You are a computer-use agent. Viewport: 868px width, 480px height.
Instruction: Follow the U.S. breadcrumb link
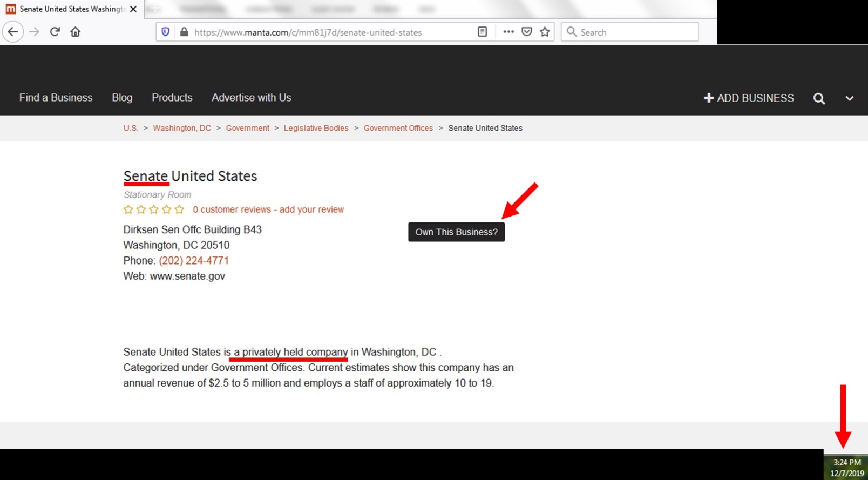[131, 128]
